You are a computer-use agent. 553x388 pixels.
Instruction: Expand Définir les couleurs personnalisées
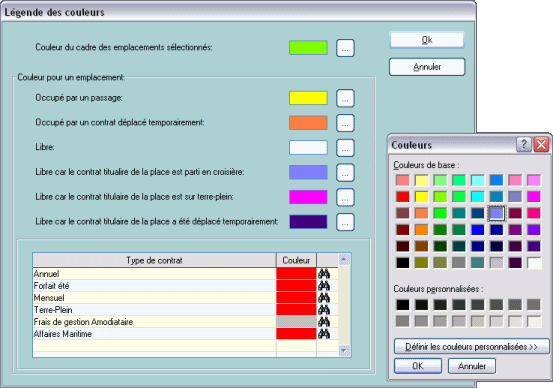(x=472, y=346)
